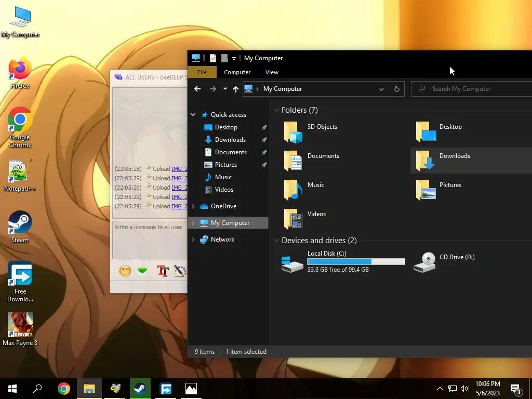
Task: Refresh the My Computer view
Action: click(x=396, y=89)
